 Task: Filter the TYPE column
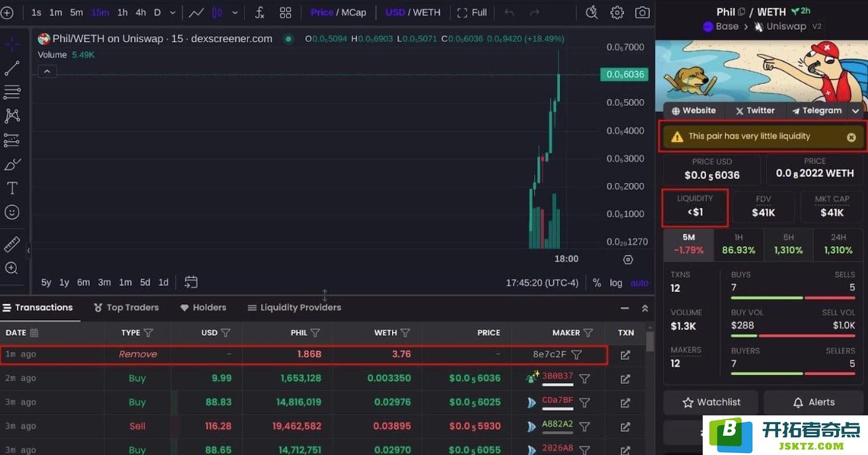pos(148,333)
